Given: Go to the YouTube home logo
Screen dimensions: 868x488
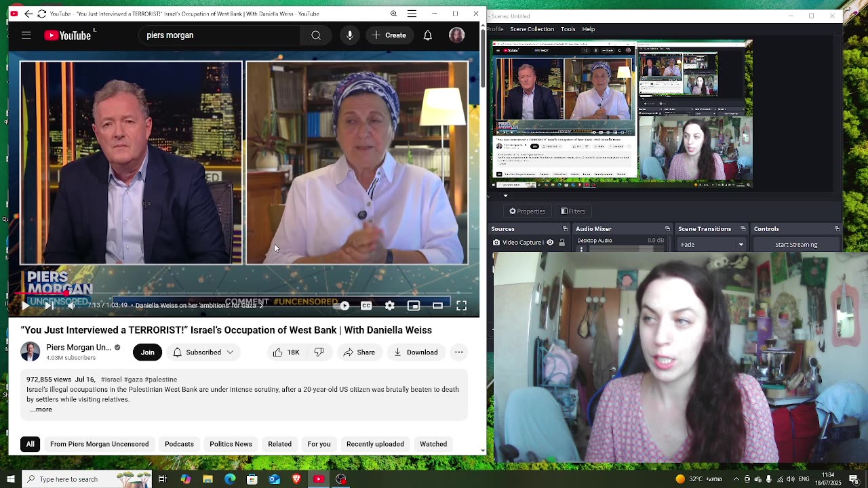Looking at the screenshot, I should coord(68,35).
